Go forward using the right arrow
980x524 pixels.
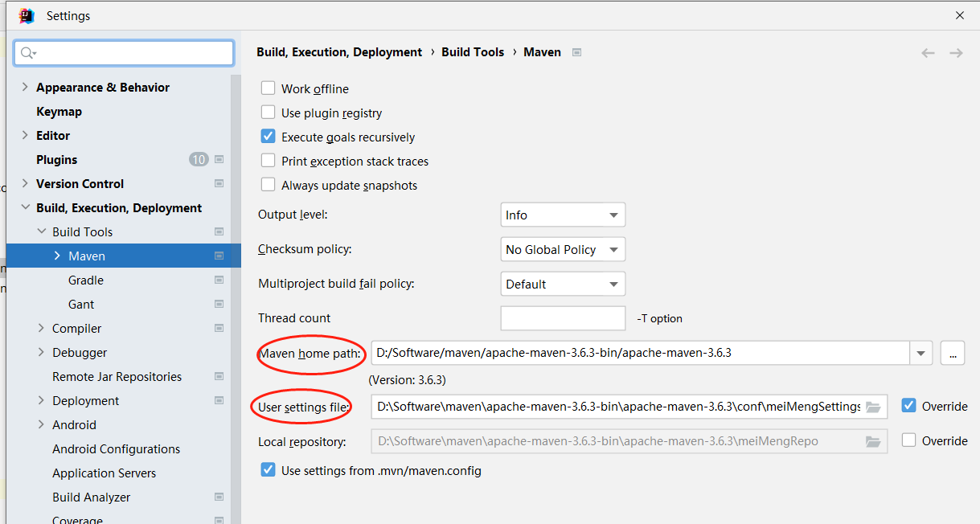[x=956, y=52]
